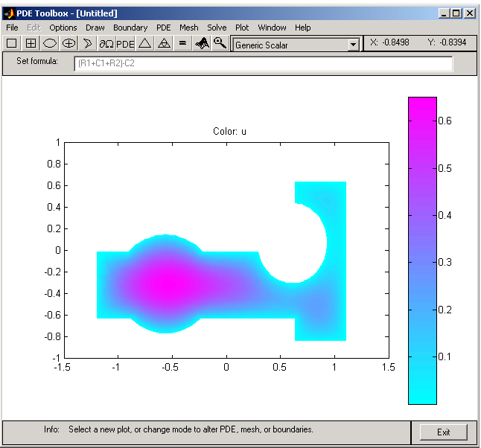Expand the Generic Scalar application dropdown
Image resolution: width=481 pixels, height=448 pixels.
pos(353,45)
